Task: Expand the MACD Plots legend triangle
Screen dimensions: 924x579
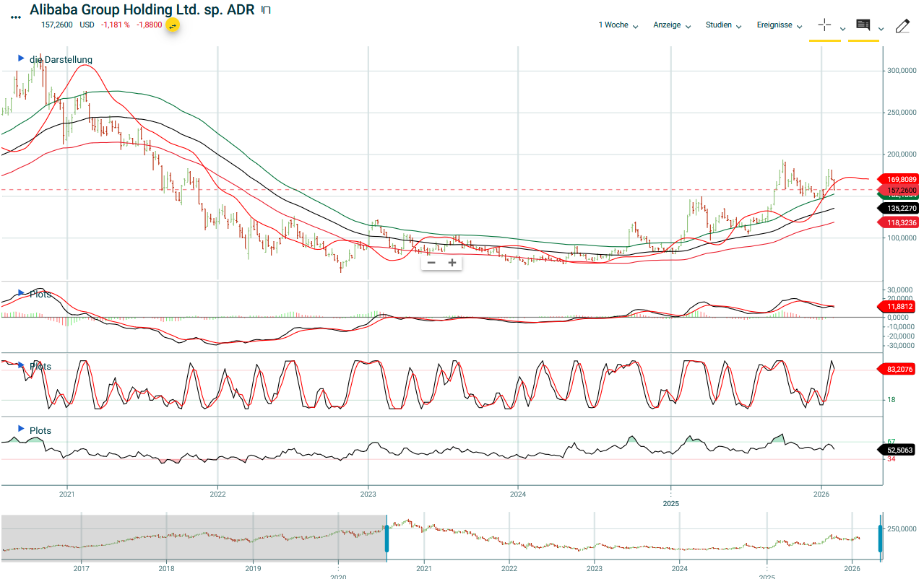Action: (x=21, y=293)
